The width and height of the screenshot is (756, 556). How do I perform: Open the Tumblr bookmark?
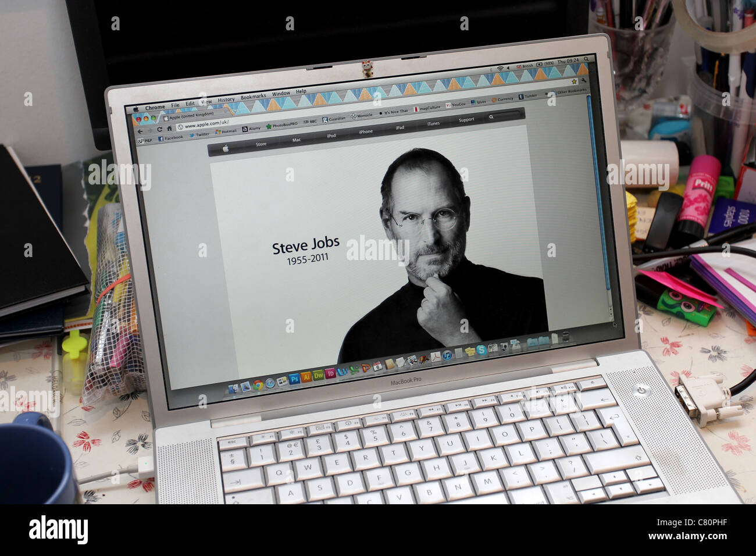(528, 97)
